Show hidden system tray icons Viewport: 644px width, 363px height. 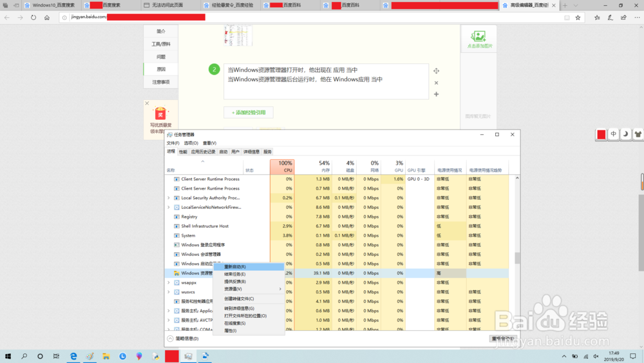(564, 357)
